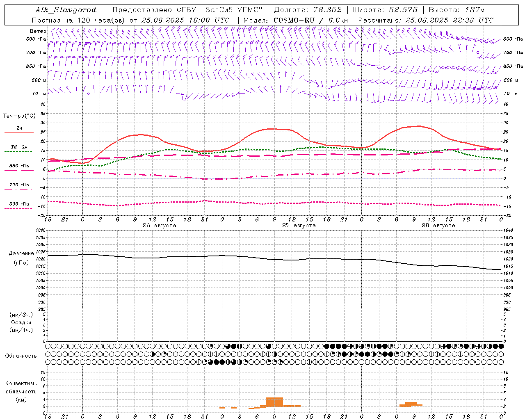Click the black pressure curve
The height and width of the screenshot is (420, 525).
click(x=274, y=260)
